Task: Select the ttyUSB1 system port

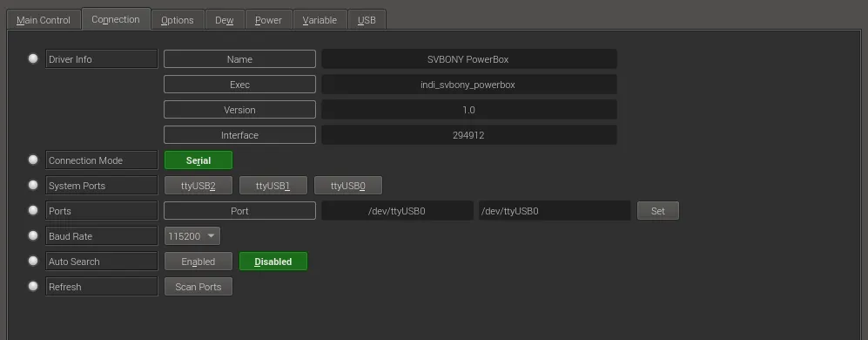Action: pyautogui.click(x=273, y=186)
